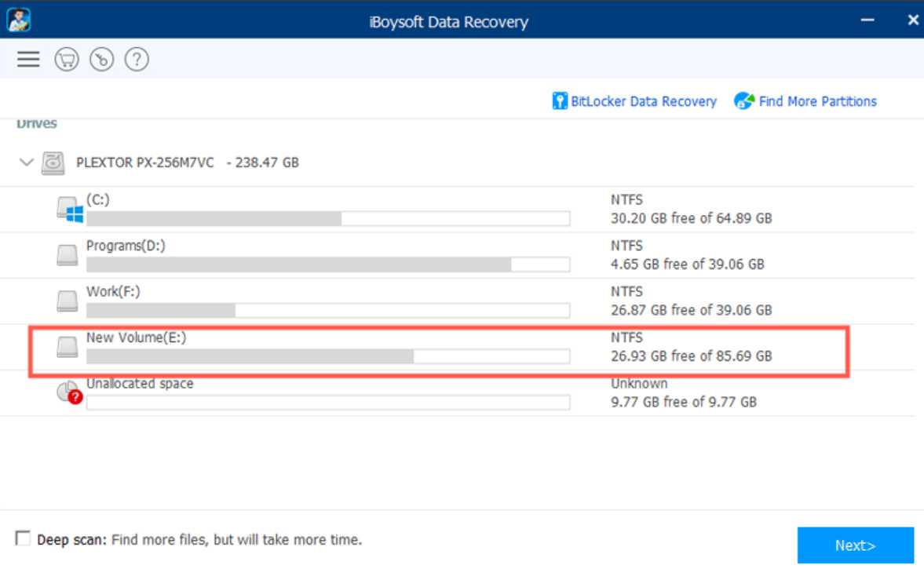Viewport: 924px width, 580px height.
Task: Click the 'Unknown' file system label
Action: click(639, 384)
